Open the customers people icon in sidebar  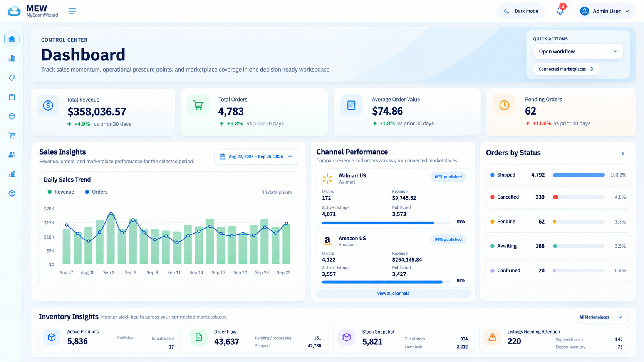(x=12, y=155)
